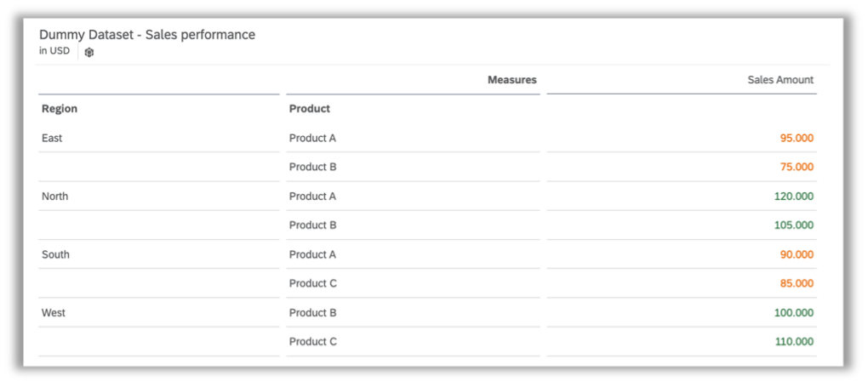Select the 85.000 sales amount cell
Screen dimensions: 868x387
(x=797, y=283)
